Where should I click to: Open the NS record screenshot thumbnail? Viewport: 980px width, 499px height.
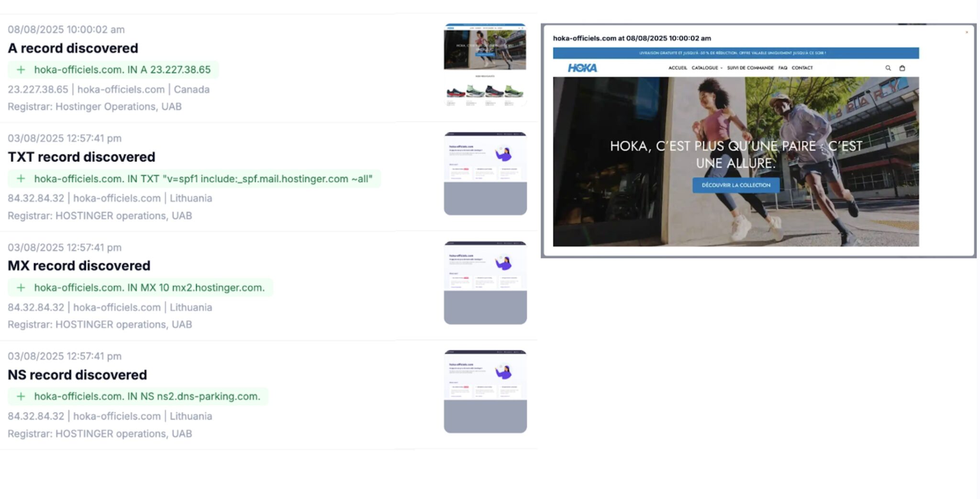485,391
